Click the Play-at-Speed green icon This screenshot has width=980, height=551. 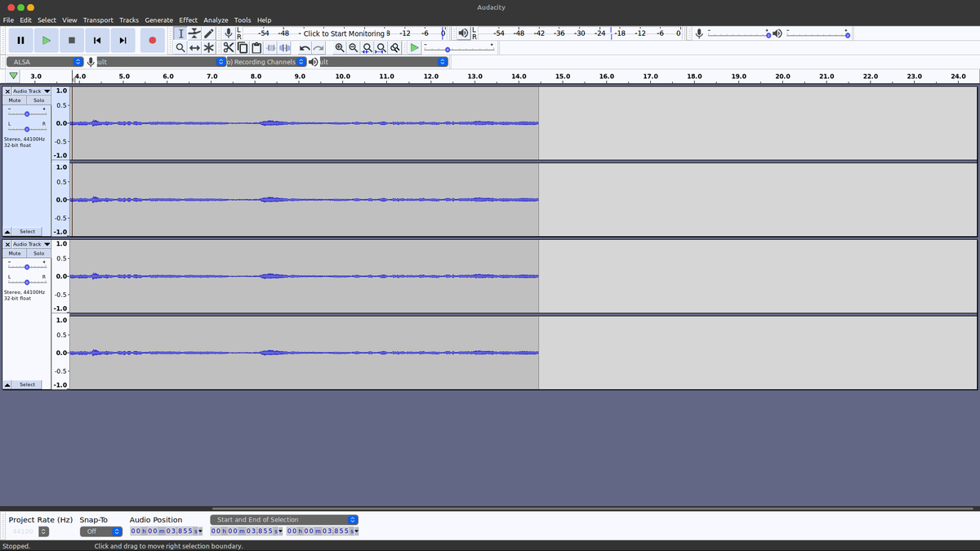tap(415, 48)
